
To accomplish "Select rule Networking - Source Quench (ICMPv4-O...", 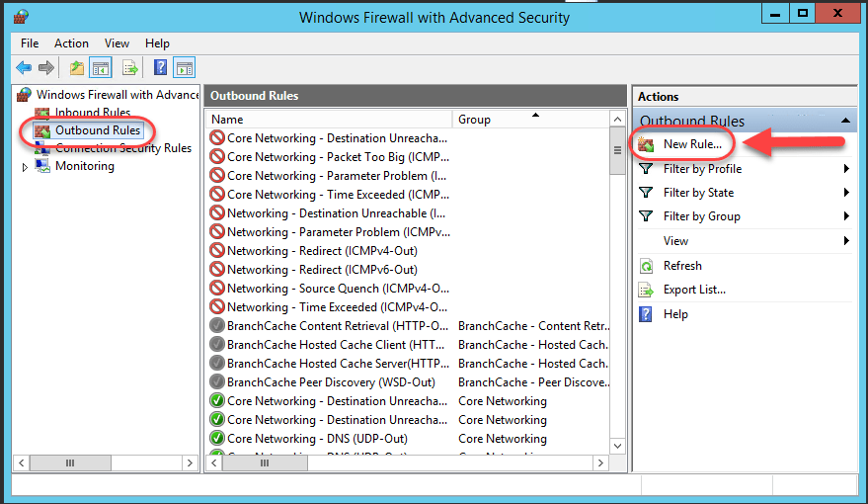I will pyautogui.click(x=338, y=289).
